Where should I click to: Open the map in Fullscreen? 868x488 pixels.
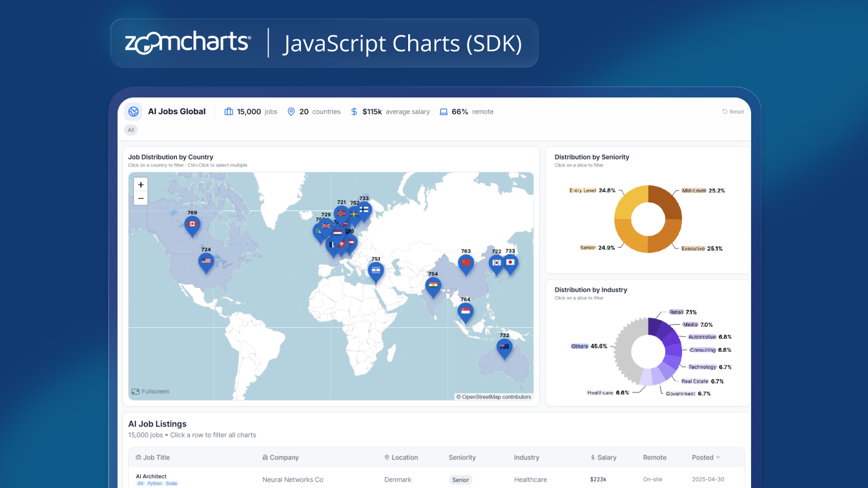[150, 391]
